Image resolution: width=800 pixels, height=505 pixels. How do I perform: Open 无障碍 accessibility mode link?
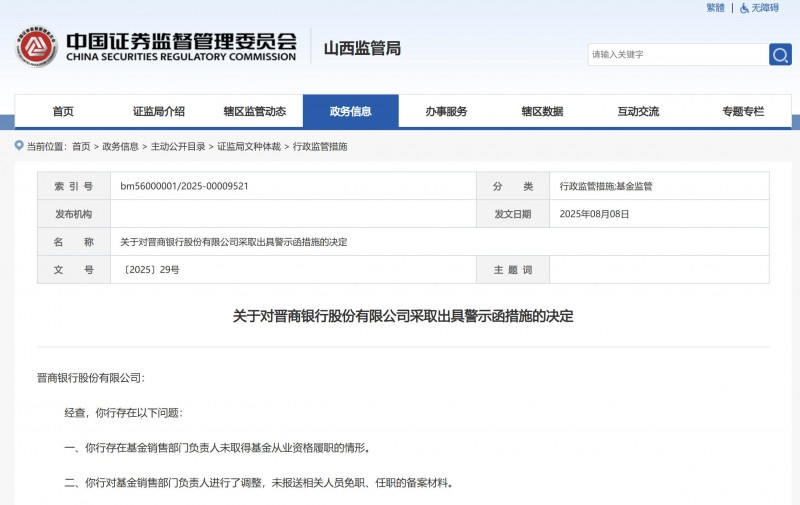click(765, 8)
